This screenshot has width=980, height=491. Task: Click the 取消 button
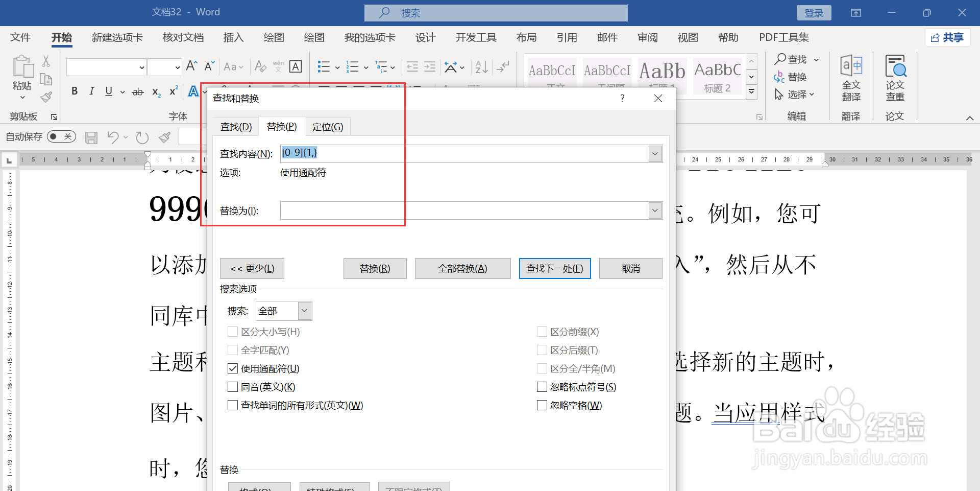click(x=631, y=268)
